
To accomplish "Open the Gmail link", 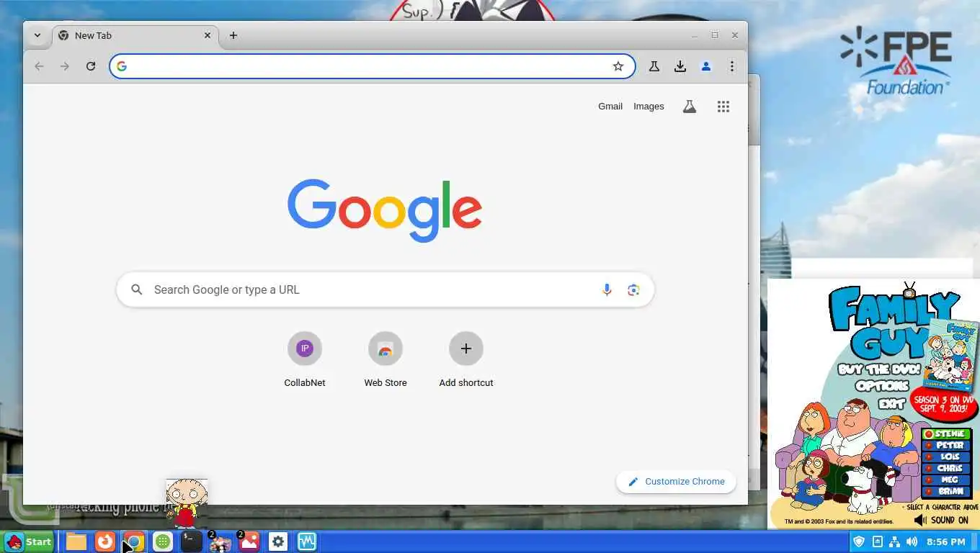I will 610,107.
